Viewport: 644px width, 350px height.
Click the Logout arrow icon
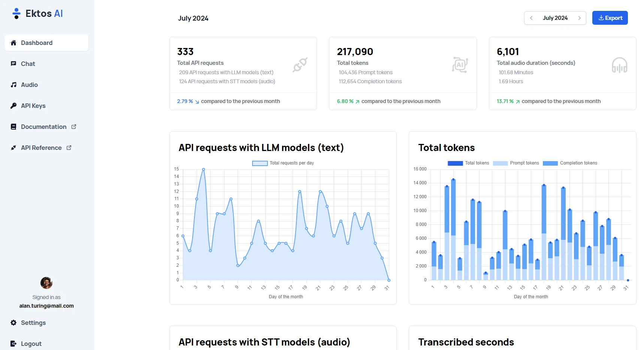click(13, 344)
